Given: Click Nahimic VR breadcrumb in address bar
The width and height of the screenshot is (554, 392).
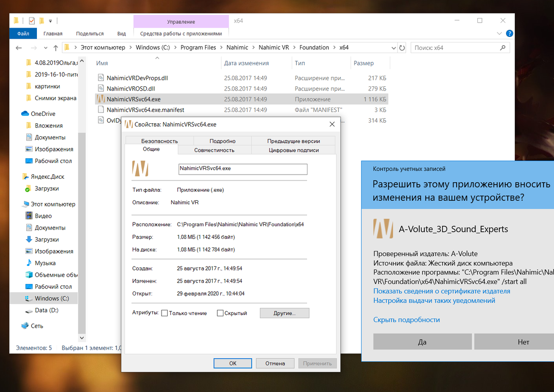Looking at the screenshot, I should click(x=274, y=48).
